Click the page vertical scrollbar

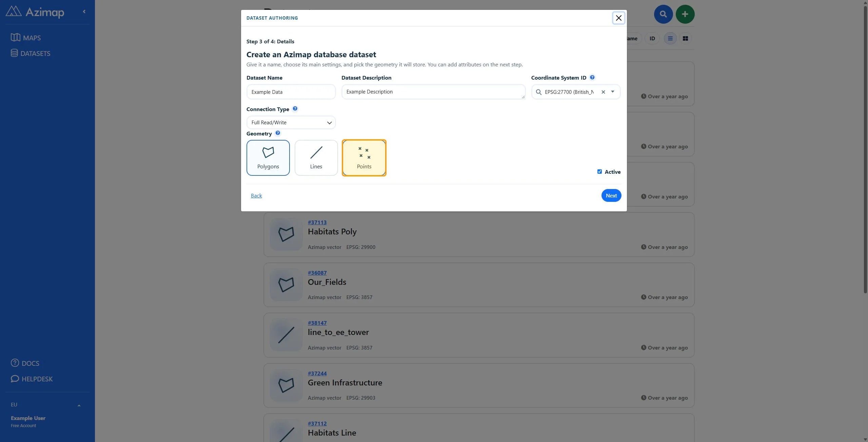coord(865,149)
